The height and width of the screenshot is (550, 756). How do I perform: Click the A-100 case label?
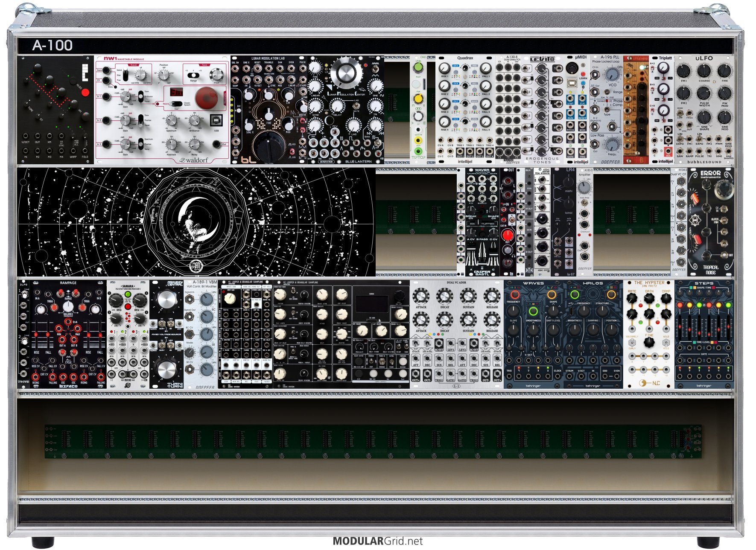coord(53,45)
